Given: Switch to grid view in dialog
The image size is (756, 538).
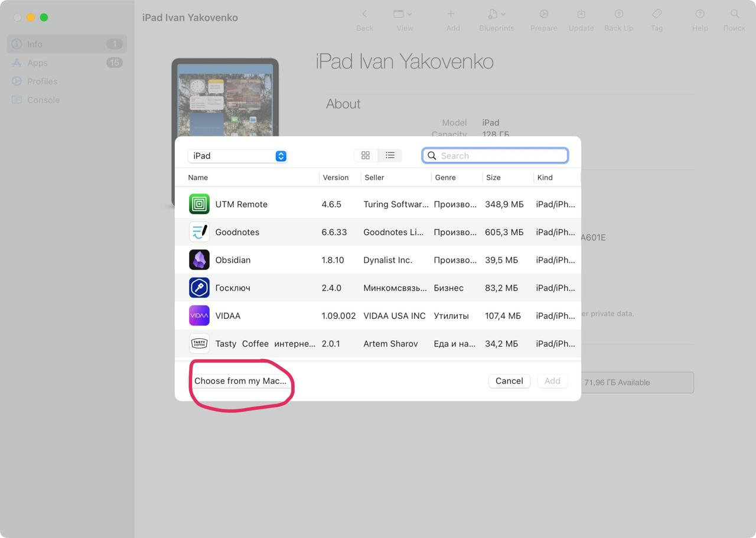Looking at the screenshot, I should pos(366,155).
